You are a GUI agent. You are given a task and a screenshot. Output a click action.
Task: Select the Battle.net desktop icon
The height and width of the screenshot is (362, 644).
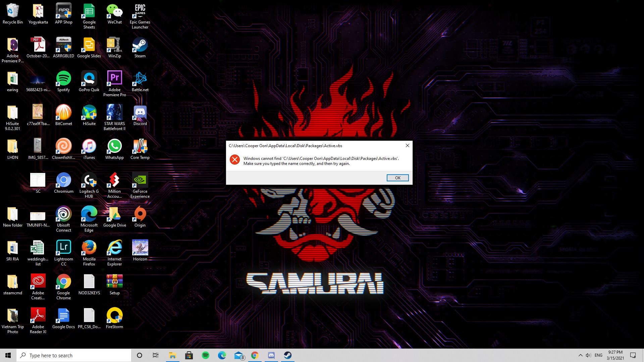coord(140,82)
